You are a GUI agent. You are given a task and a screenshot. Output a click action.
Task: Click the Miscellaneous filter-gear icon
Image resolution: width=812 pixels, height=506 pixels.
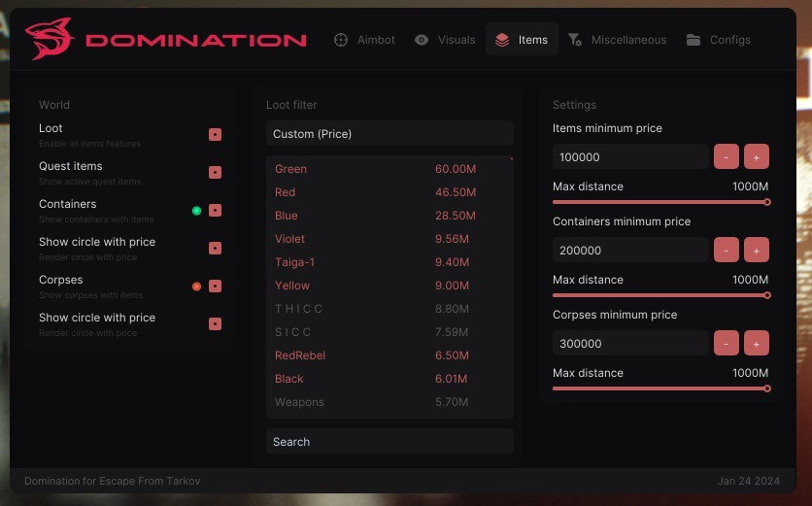tap(575, 40)
